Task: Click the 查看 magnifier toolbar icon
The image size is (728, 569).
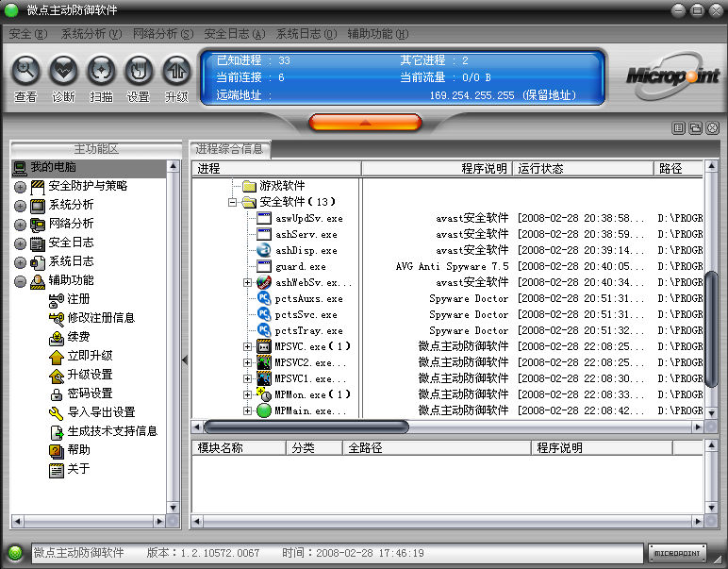Action: (26, 71)
